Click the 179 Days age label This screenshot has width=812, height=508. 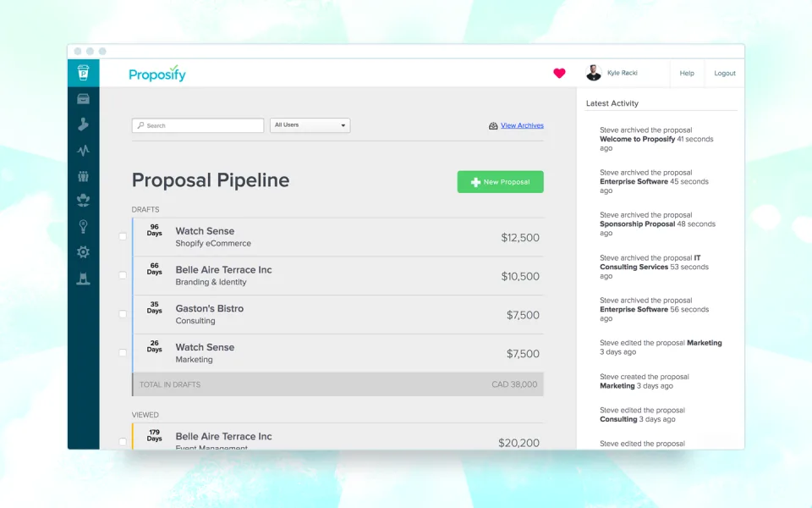[x=154, y=435]
